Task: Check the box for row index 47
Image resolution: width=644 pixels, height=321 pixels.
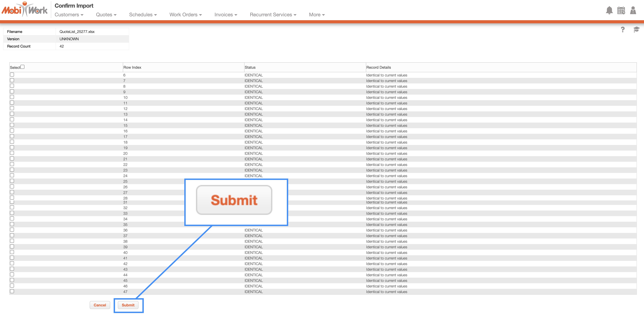Action: pos(12,291)
